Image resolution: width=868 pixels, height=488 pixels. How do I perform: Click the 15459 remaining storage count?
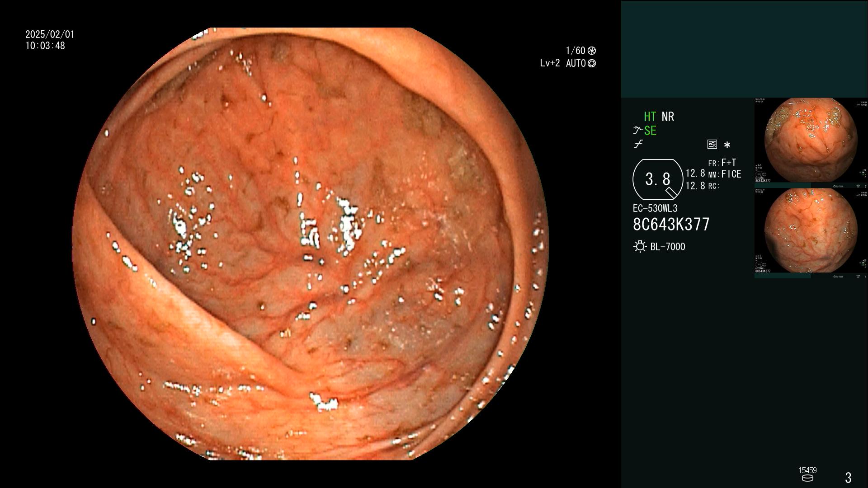click(807, 470)
